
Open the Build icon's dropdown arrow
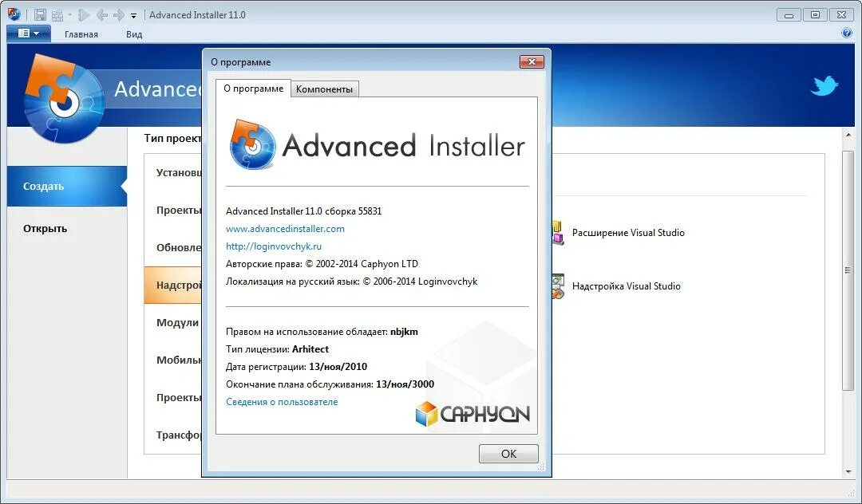tap(69, 15)
